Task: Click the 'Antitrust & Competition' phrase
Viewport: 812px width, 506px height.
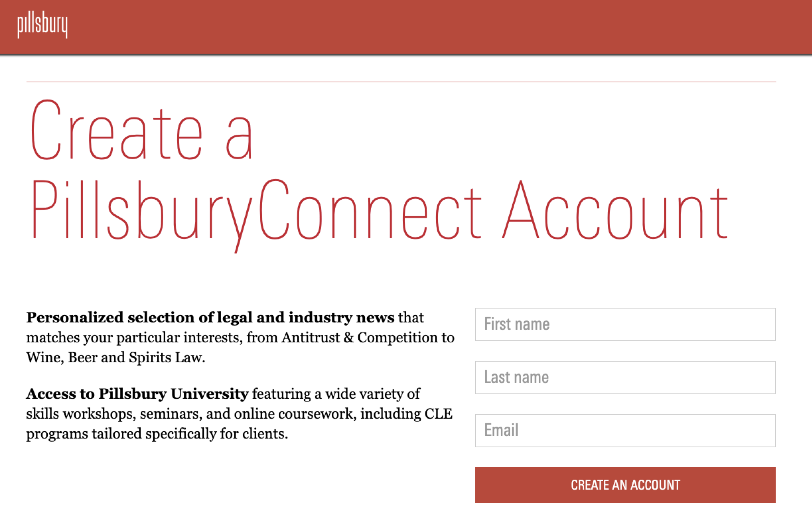Action: click(x=359, y=337)
